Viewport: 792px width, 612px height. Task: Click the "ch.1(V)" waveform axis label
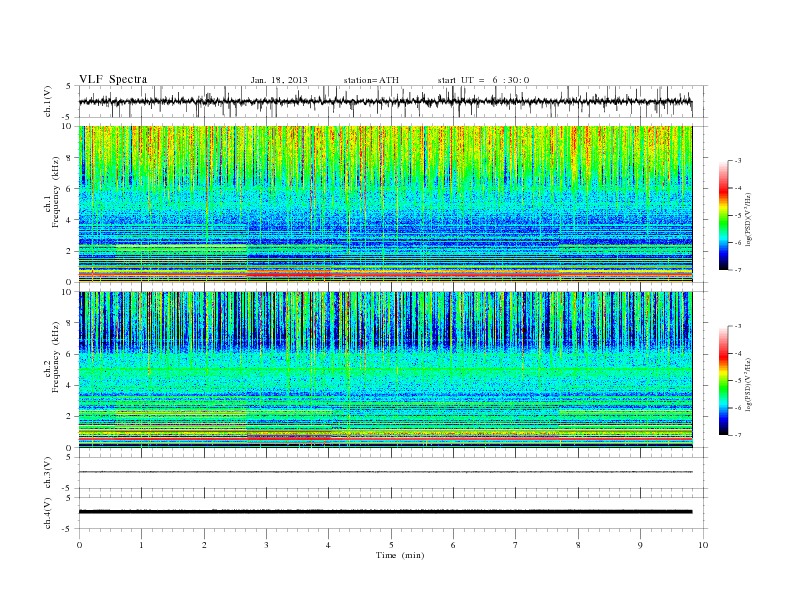(48, 101)
